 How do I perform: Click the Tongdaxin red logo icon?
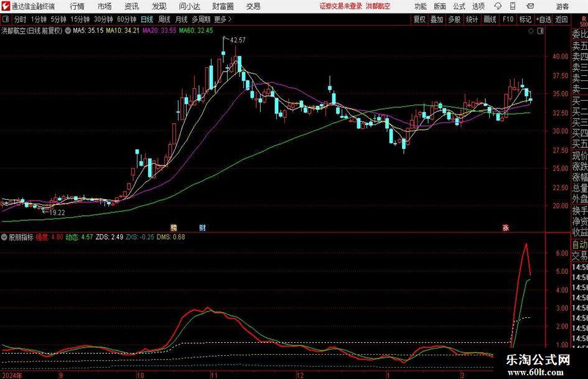click(x=6, y=6)
